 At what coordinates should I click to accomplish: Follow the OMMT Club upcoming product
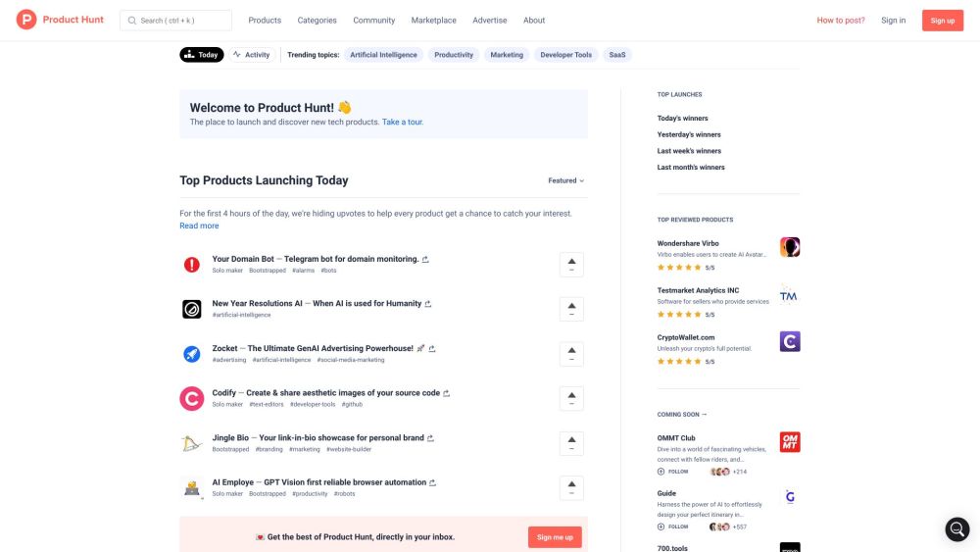672,472
